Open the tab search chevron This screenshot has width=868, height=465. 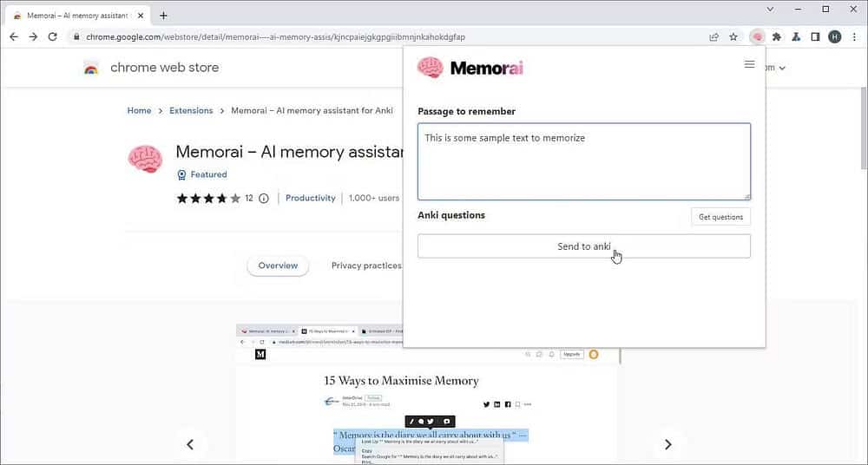coord(770,10)
